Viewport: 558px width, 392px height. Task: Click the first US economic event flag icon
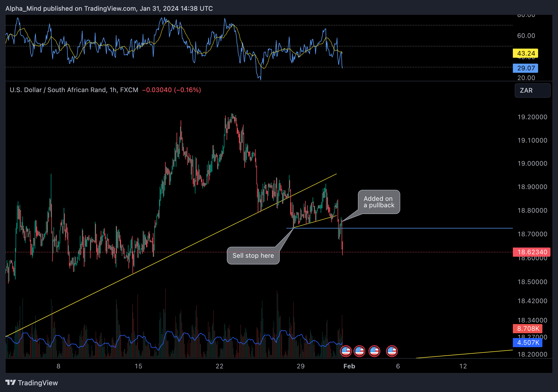click(x=346, y=351)
